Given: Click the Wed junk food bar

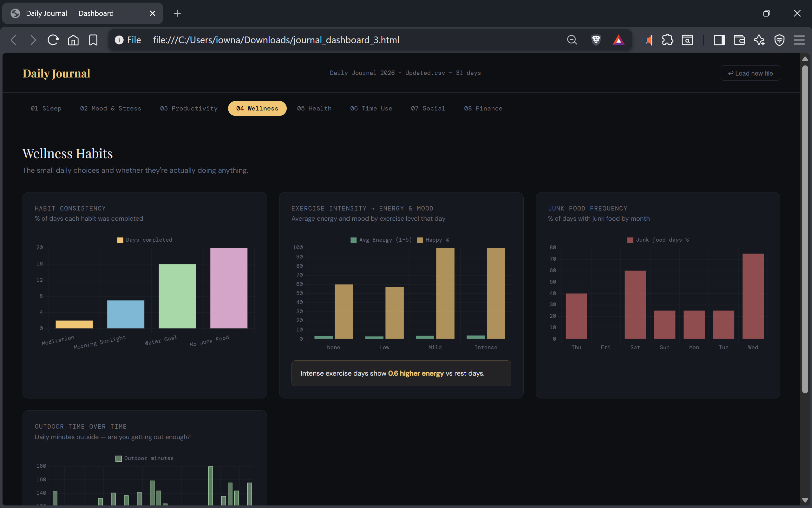Looking at the screenshot, I should click(753, 296).
